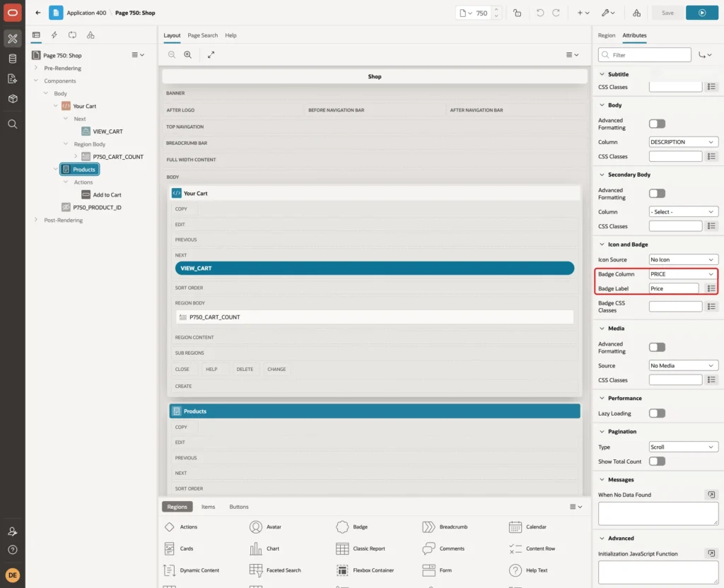Enable Lazy Loading switch

tap(657, 413)
